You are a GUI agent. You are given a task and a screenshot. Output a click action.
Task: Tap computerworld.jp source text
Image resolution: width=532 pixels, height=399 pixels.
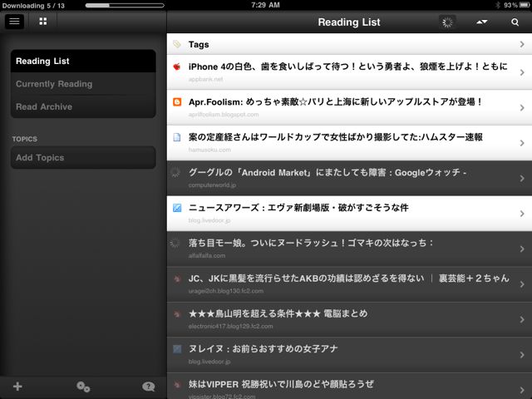[212, 185]
